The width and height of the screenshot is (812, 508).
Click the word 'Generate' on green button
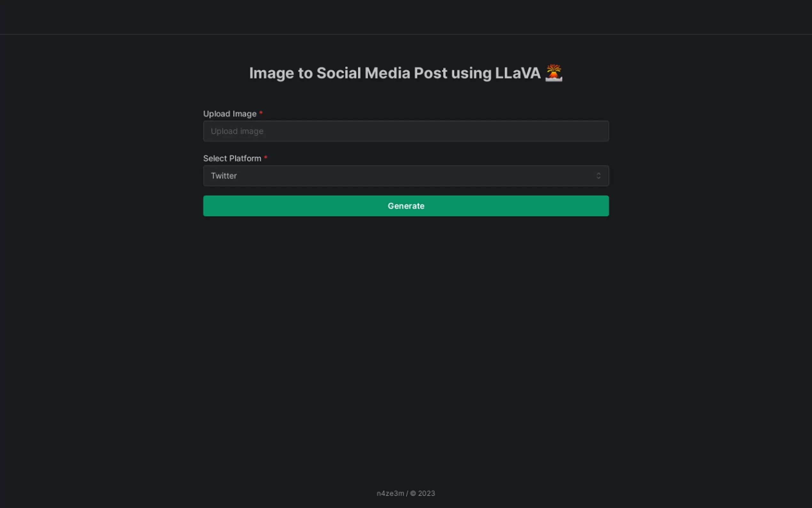tap(406, 206)
